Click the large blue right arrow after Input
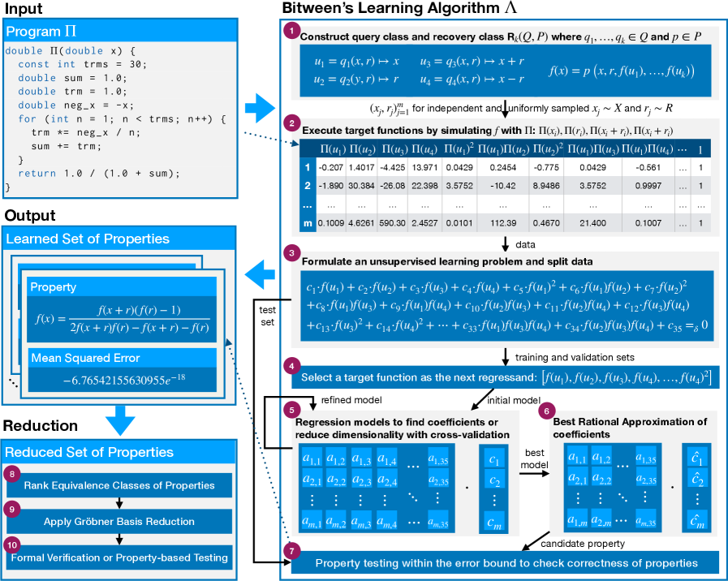728x581 pixels. (x=260, y=107)
